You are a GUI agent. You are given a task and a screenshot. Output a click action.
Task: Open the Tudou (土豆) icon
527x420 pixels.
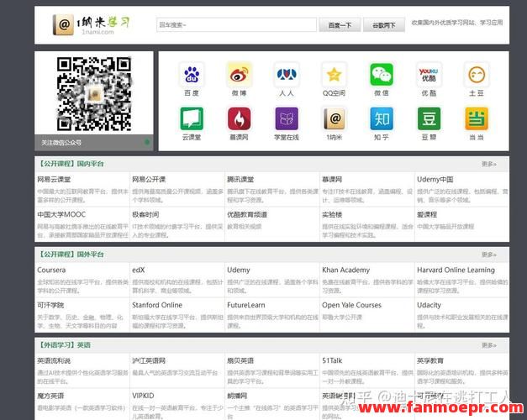477,75
